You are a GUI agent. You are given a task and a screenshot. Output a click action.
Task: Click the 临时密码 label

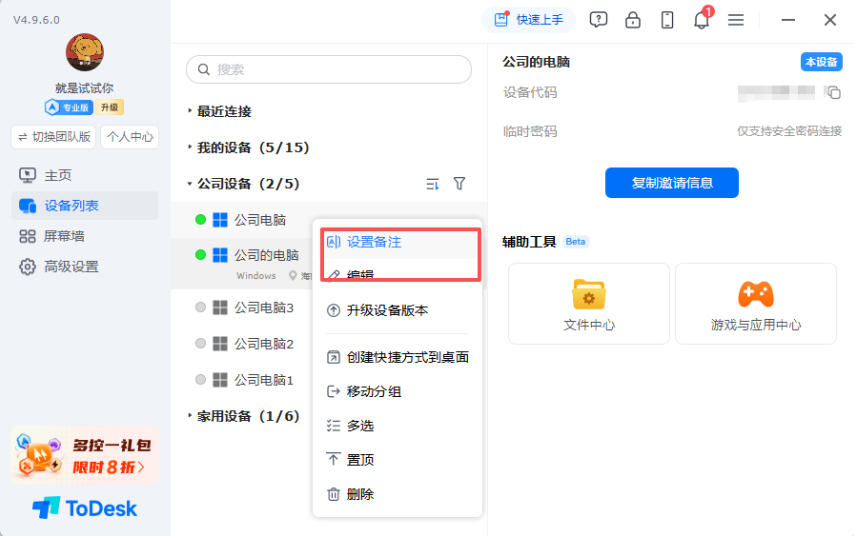530,131
